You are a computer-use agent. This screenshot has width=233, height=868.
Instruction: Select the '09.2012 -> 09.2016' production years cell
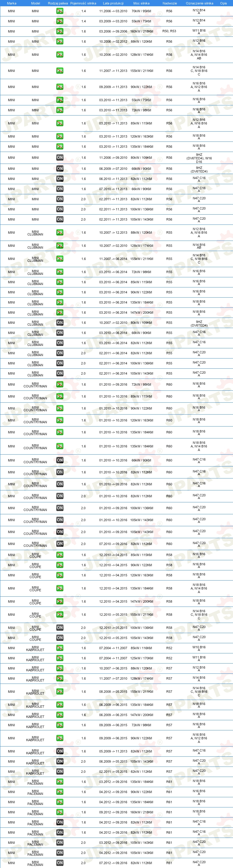click(x=113, y=812)
